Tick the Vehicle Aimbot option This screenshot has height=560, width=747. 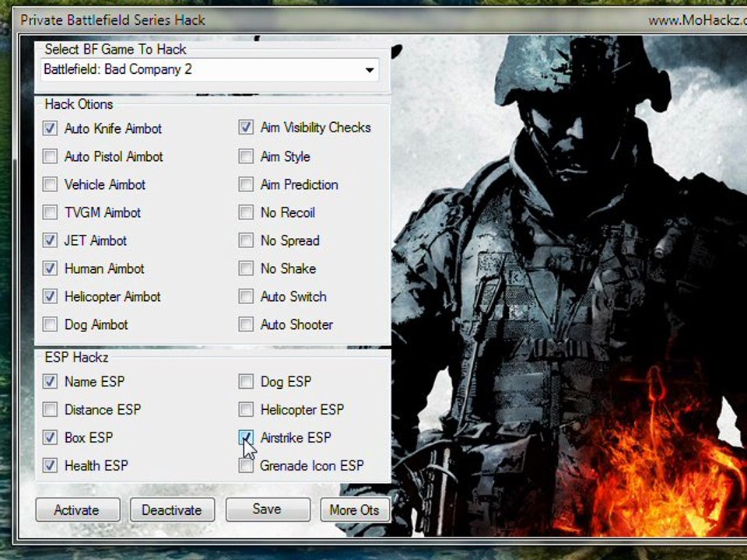50,184
